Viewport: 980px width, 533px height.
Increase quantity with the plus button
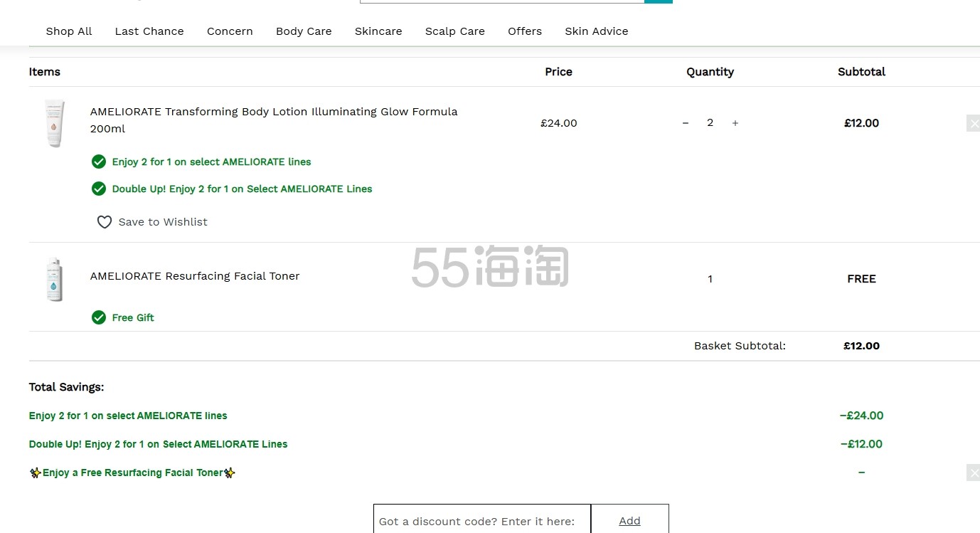(x=735, y=123)
